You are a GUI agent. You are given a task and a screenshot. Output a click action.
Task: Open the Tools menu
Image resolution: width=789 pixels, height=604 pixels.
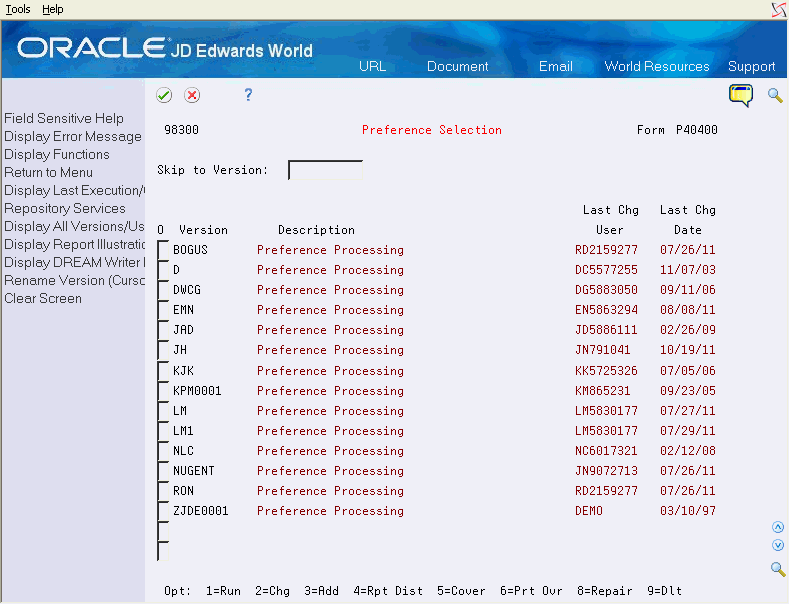[18, 9]
